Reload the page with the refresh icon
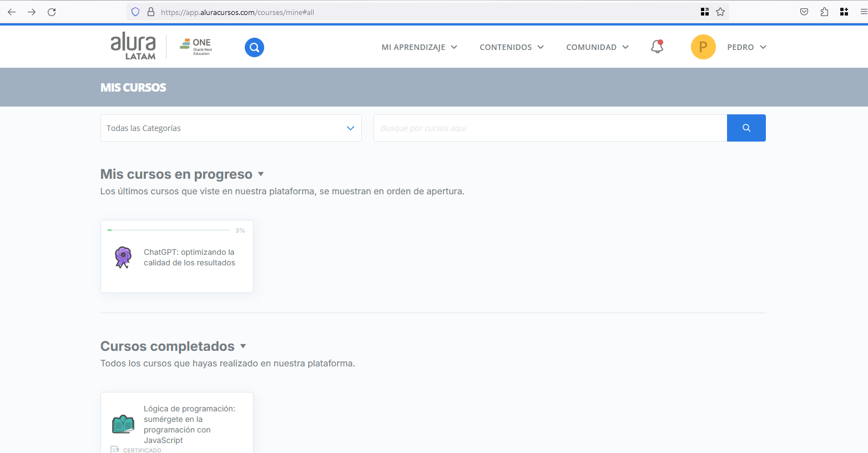Viewport: 868px width, 453px height. pyautogui.click(x=52, y=12)
